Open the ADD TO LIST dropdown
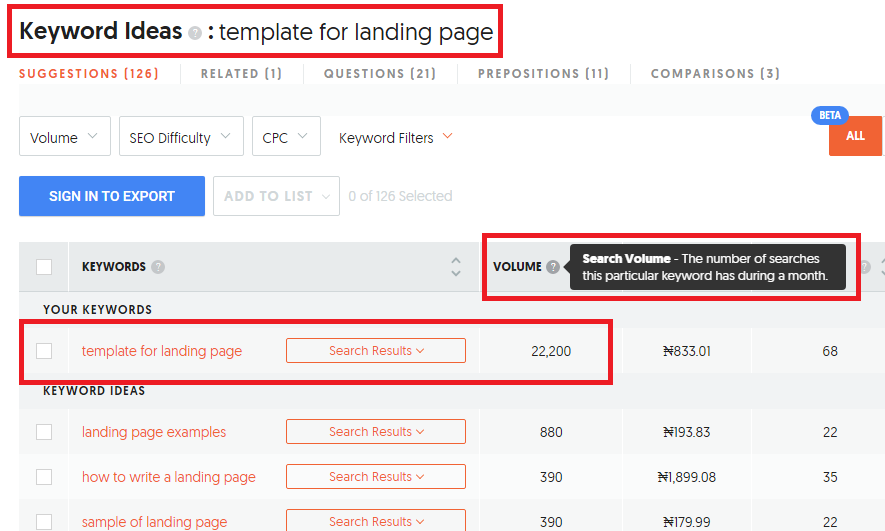Image resolution: width=885 pixels, height=531 pixels. (277, 196)
